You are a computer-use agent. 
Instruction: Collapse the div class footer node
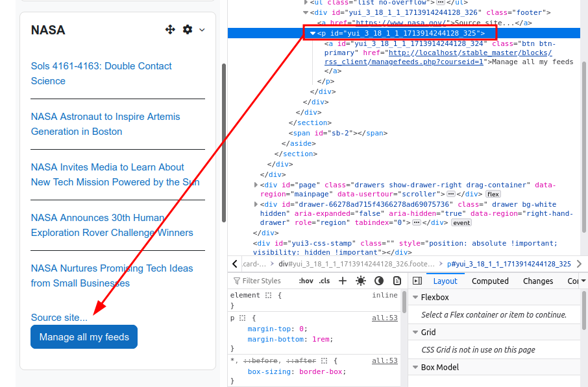point(306,13)
